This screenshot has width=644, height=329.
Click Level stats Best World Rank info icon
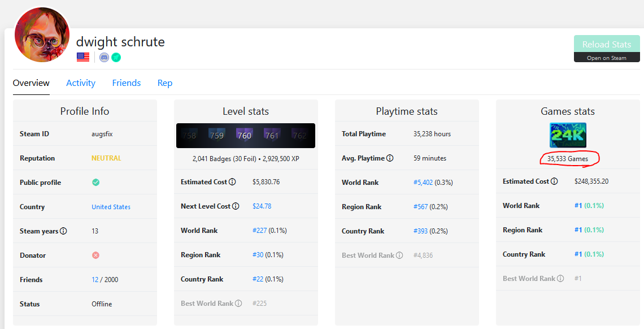coord(238,303)
